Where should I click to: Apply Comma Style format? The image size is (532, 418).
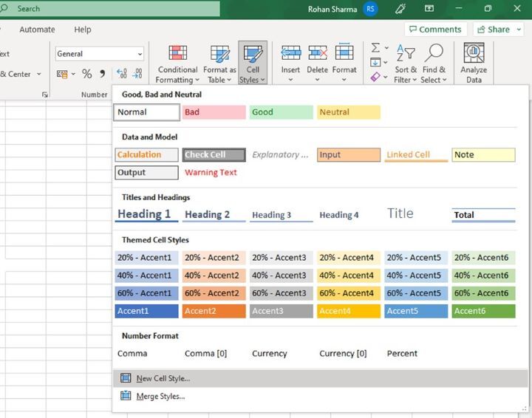[103, 74]
